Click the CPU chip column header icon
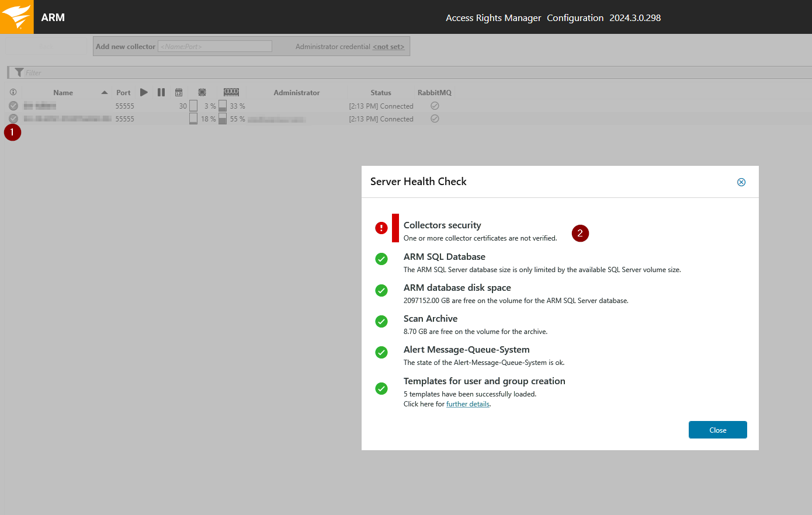The image size is (812, 515). [x=202, y=92]
